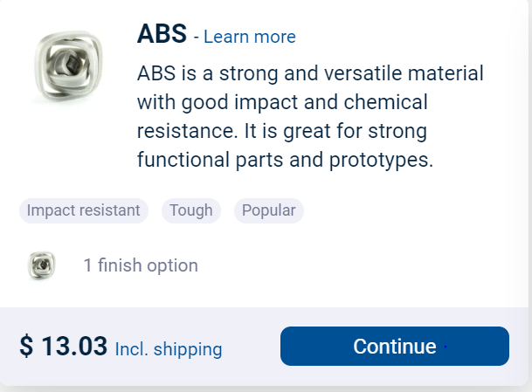
Task: Select the Impact resistant tag
Action: coord(84,210)
